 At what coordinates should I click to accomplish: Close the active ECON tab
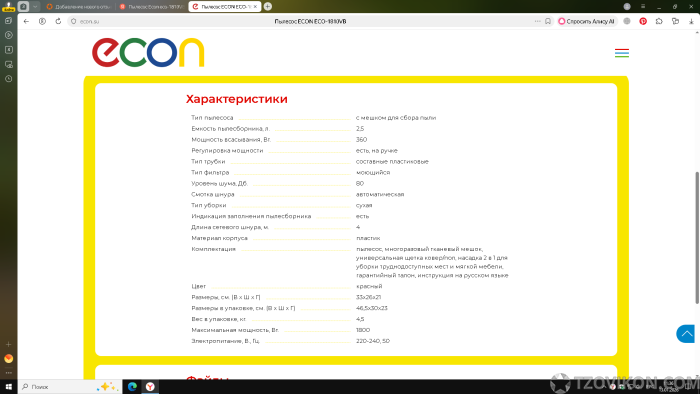pos(255,7)
